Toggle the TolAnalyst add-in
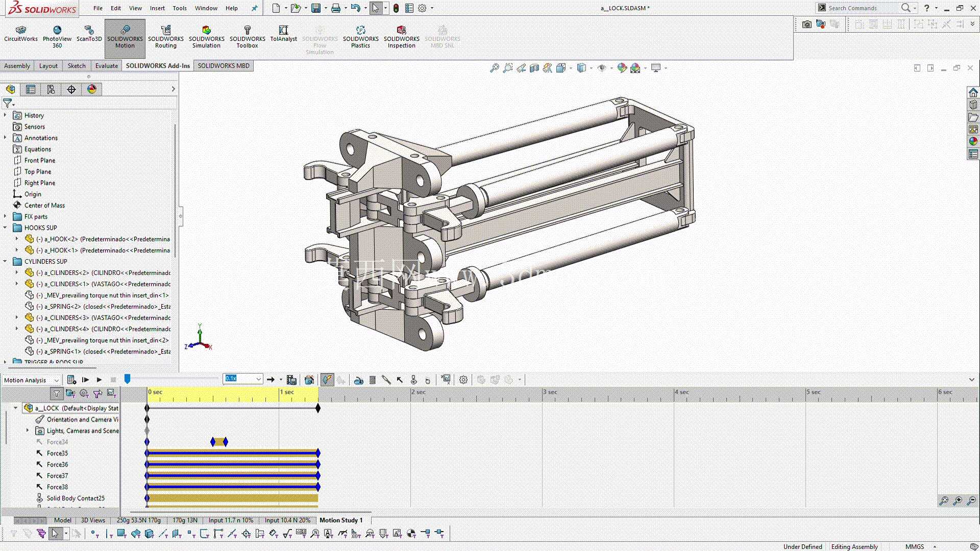 click(284, 34)
